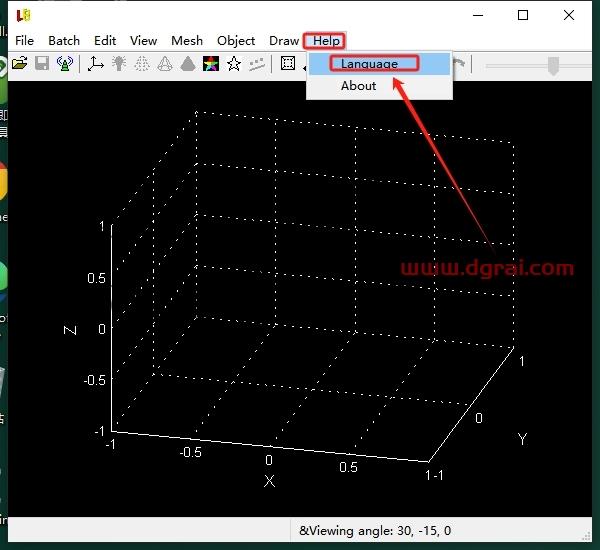The height and width of the screenshot is (550, 600).
Task: Select the solid shaded pyramid icon
Action: coord(188,64)
